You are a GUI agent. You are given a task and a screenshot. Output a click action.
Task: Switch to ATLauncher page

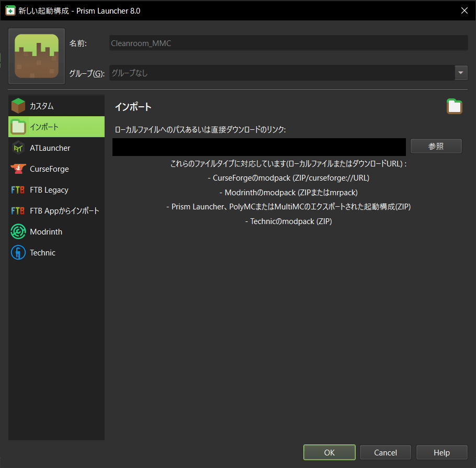pos(56,148)
